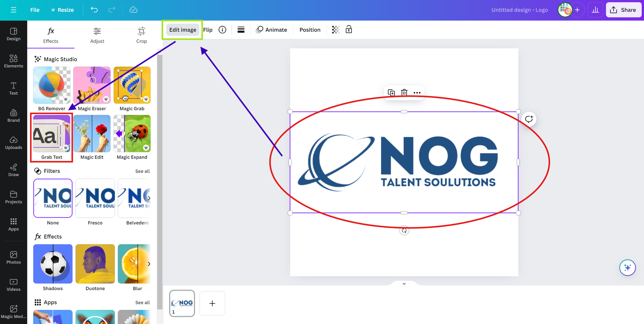Select the NOG logo on the canvas
Viewport: 644px width, 324px height.
pos(404,162)
